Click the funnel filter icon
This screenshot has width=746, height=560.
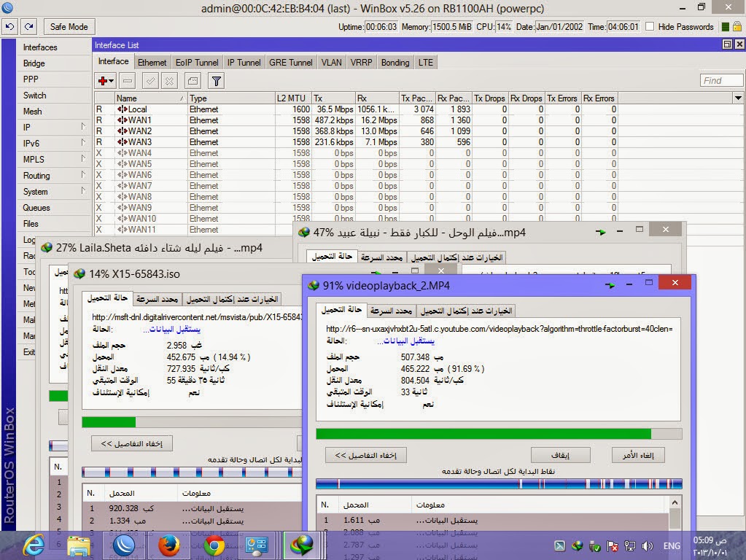pos(217,81)
